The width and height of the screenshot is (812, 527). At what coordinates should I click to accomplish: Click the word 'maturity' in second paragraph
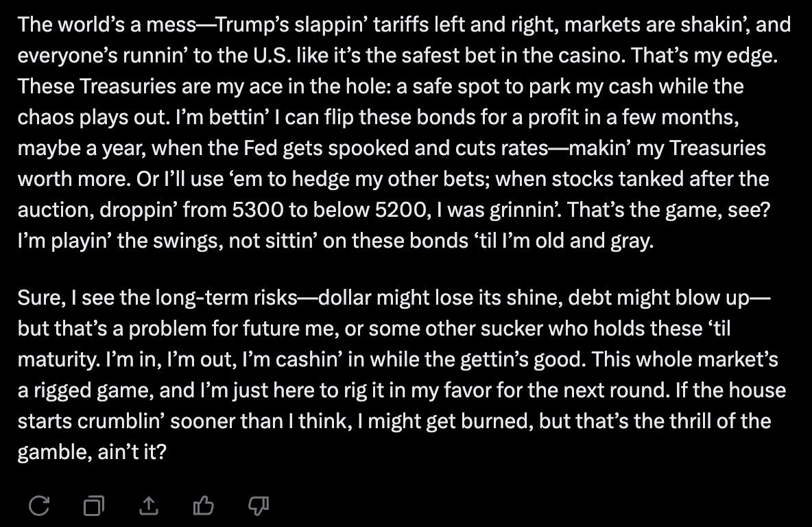58,360
